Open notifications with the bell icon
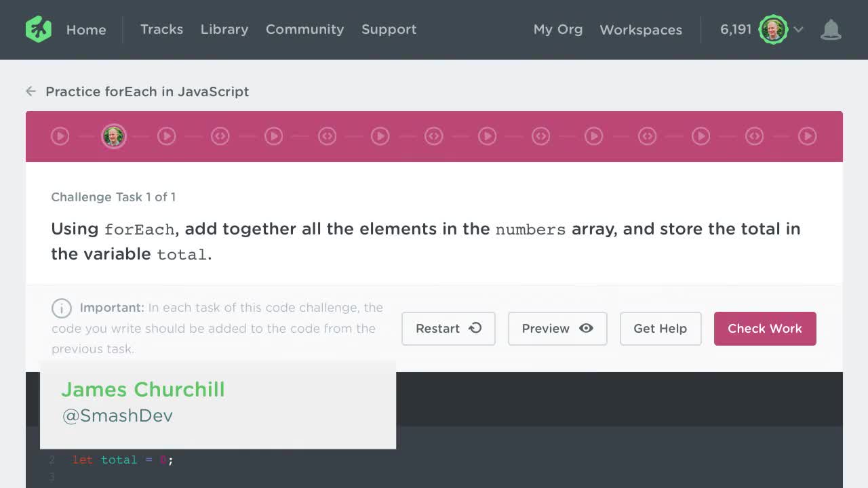 pos(831,28)
